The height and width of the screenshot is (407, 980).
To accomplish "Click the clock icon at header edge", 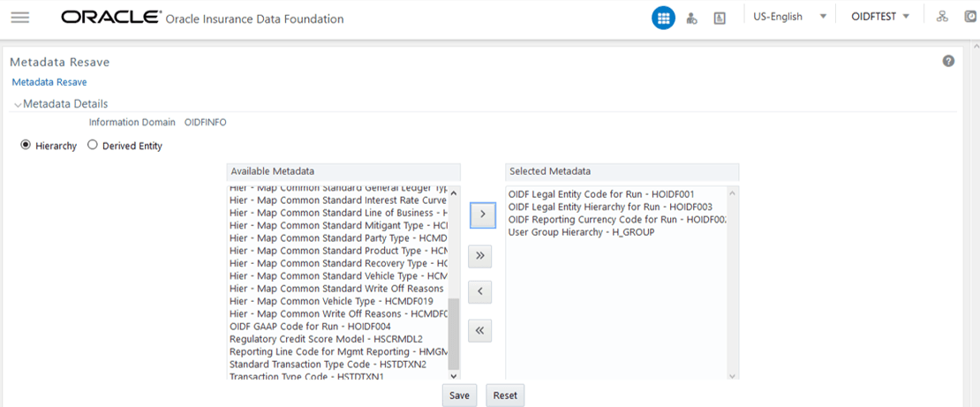I will point(971,17).
